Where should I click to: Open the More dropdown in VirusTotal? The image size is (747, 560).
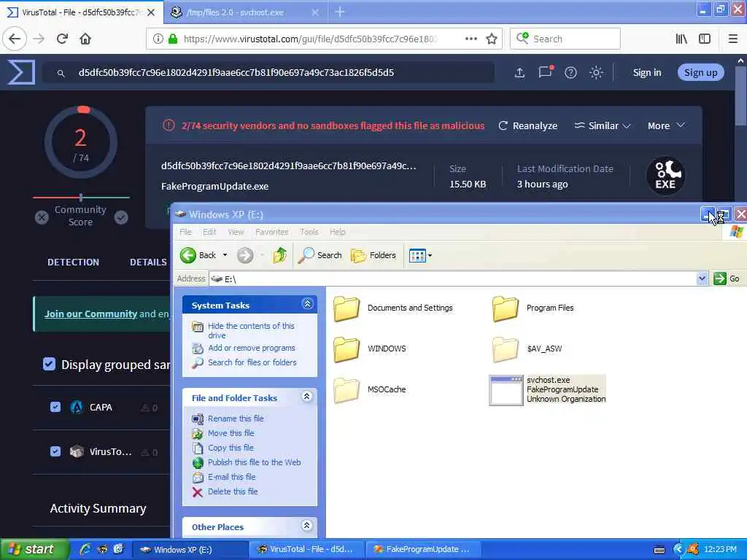coord(666,125)
